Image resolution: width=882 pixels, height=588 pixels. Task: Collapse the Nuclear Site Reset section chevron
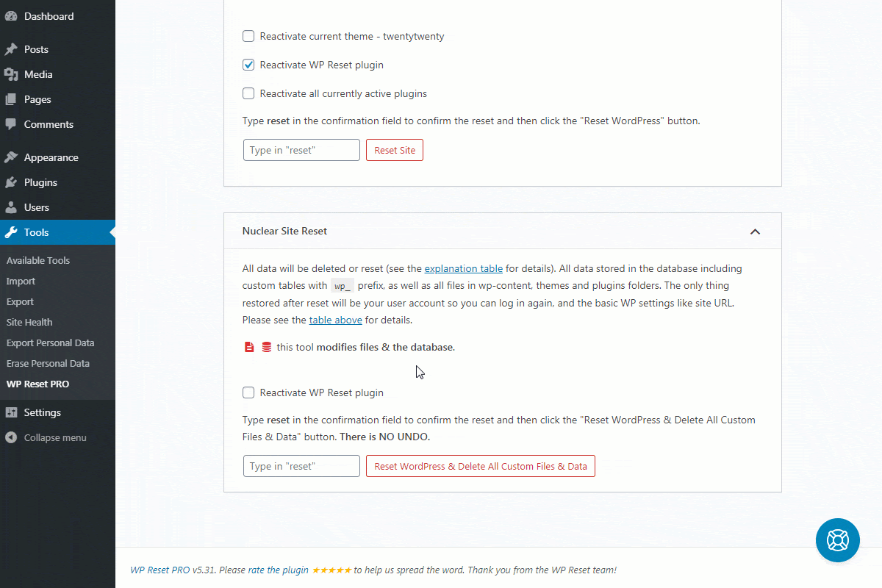755,232
